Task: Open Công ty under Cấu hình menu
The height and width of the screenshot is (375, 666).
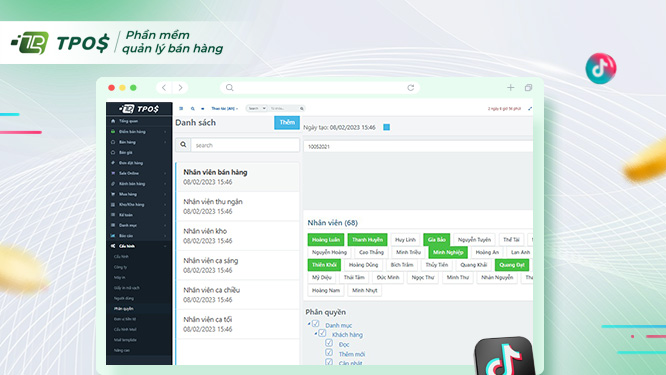Action: (x=120, y=267)
